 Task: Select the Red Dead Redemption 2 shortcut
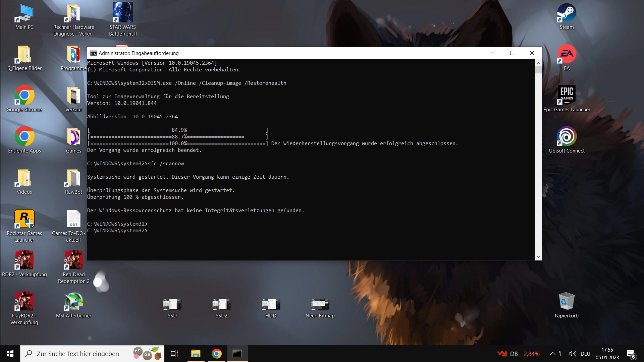click(x=73, y=260)
